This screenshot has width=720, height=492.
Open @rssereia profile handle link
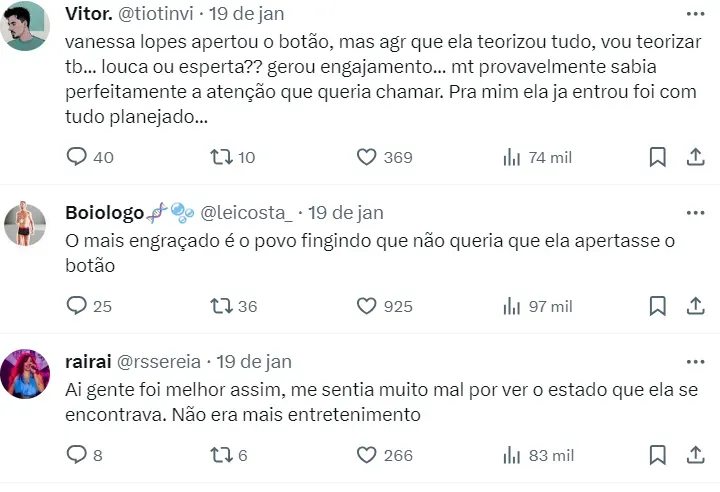(160, 361)
